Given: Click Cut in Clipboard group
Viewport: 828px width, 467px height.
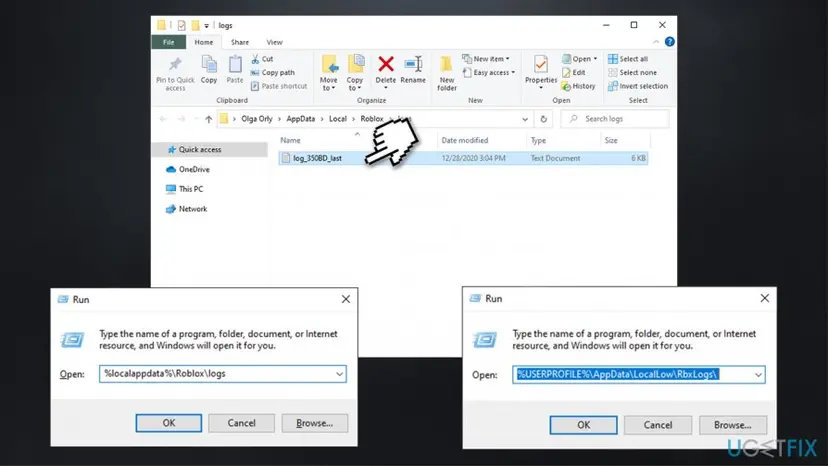Looking at the screenshot, I should (262, 59).
